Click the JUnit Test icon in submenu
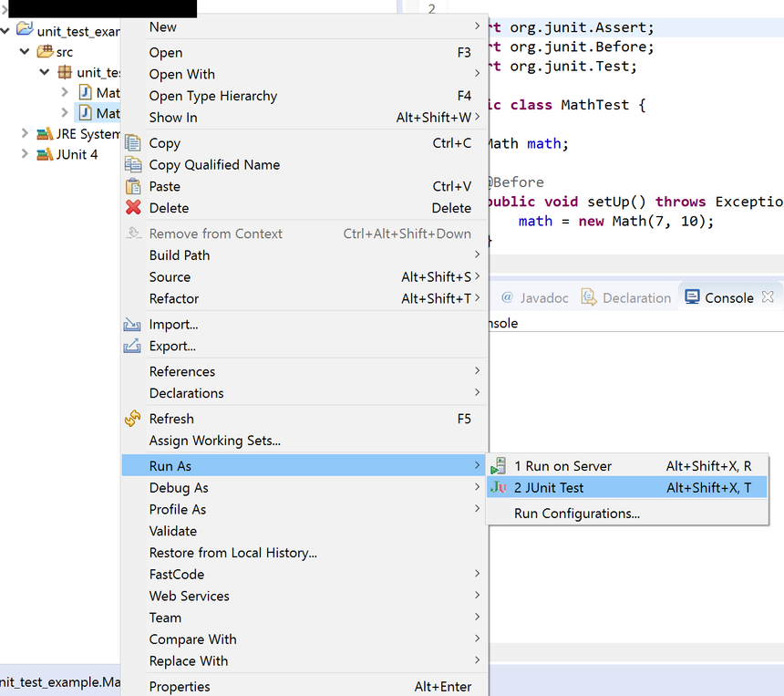Screen dimensions: 784x696 pos(499,488)
